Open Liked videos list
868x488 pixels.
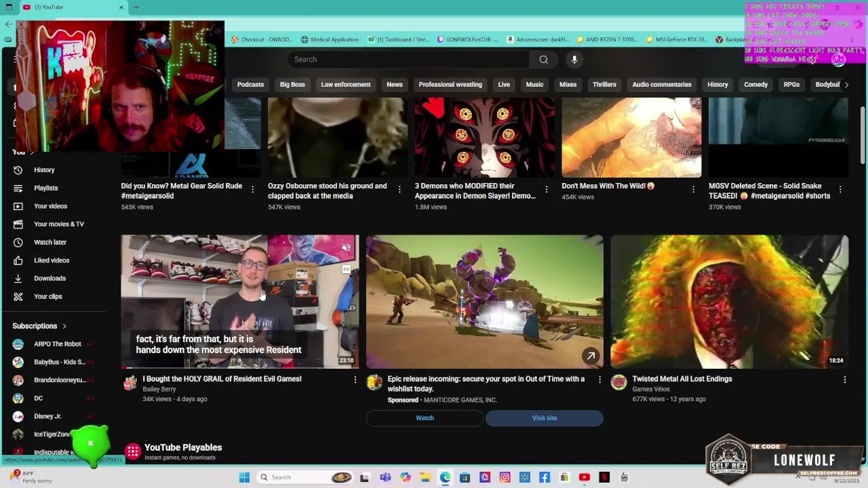51,260
